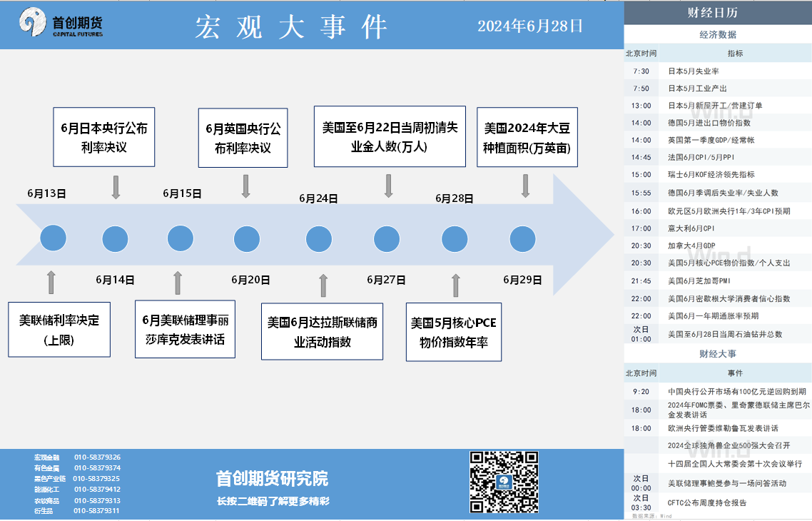This screenshot has width=812, height=521.
Task: Click the timeline circle for 6月29日
Action: point(522,239)
